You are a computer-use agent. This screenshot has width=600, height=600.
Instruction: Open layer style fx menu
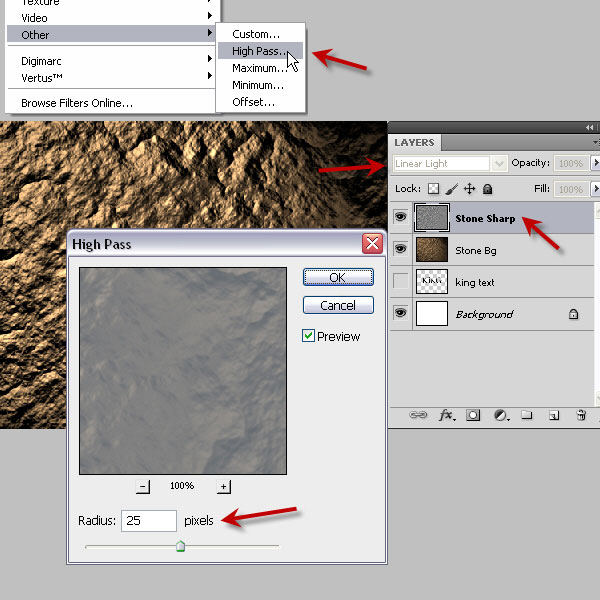click(446, 415)
